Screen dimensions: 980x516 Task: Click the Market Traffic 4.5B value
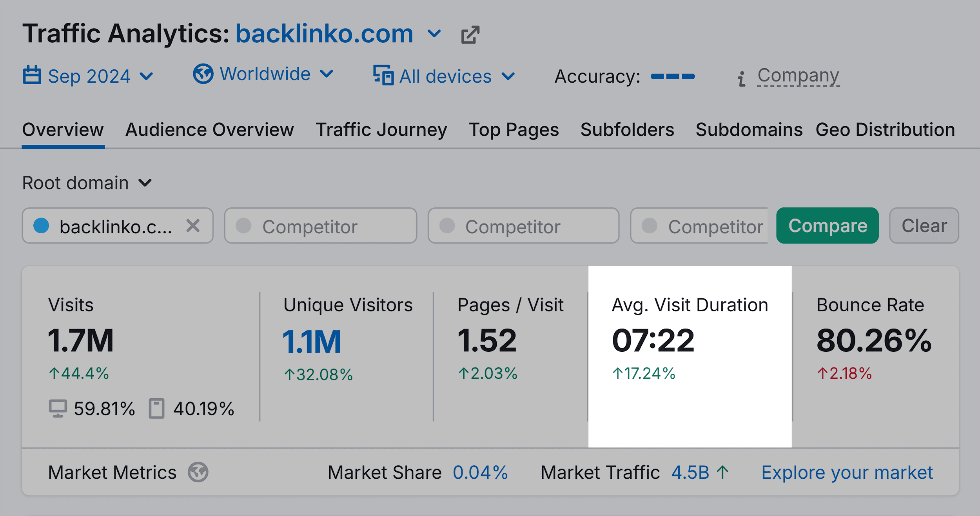690,472
